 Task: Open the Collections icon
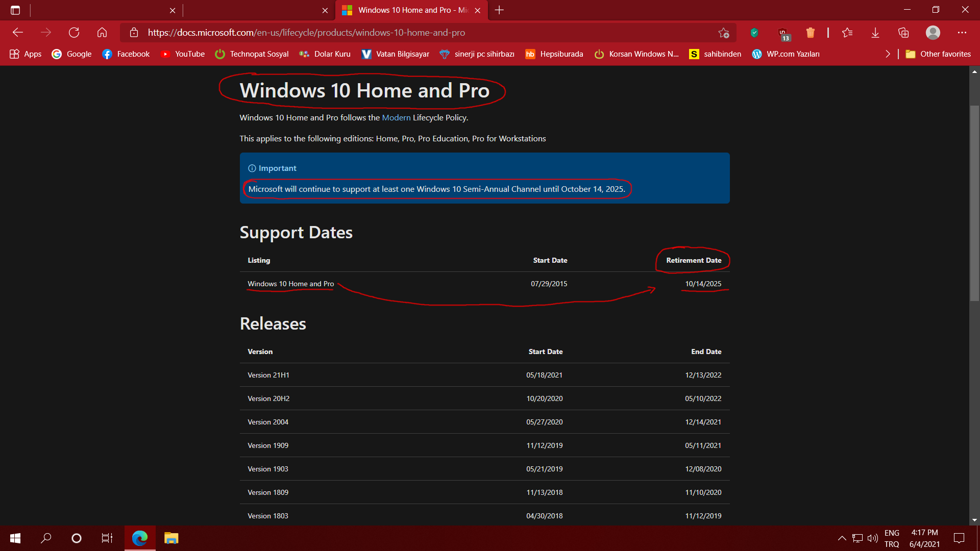coord(903,33)
